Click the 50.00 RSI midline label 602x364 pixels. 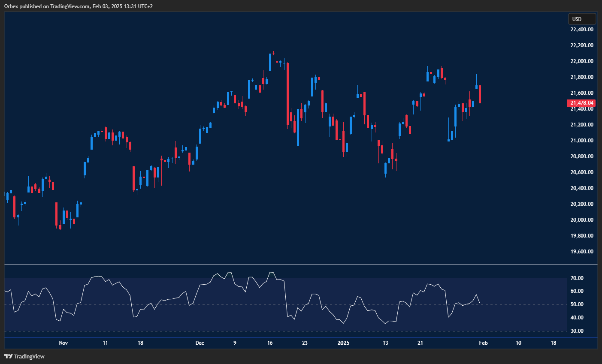click(577, 304)
